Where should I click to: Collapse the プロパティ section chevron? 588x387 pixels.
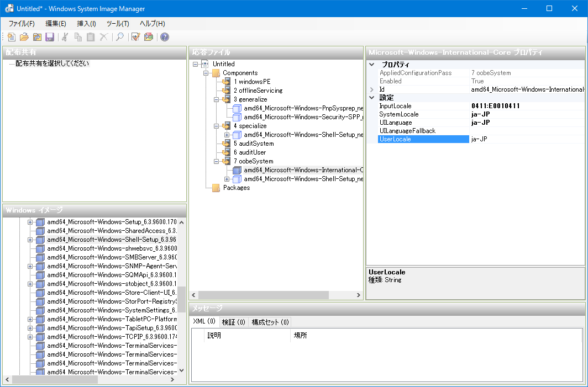coord(372,65)
